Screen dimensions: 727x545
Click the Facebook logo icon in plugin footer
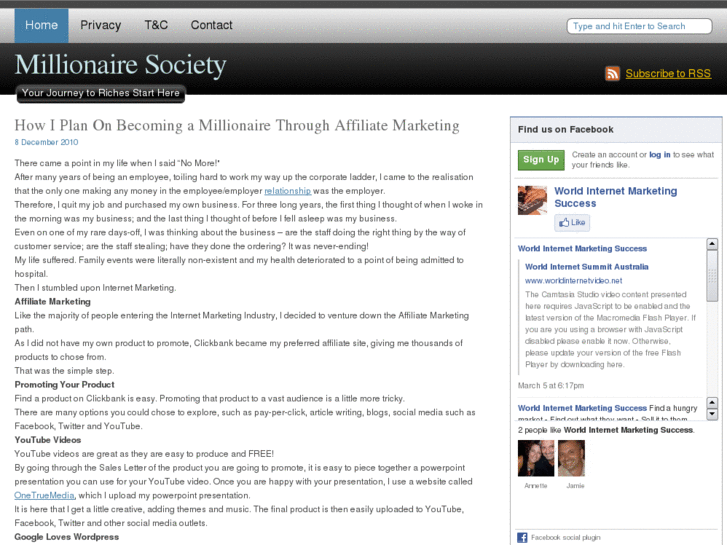coord(522,537)
